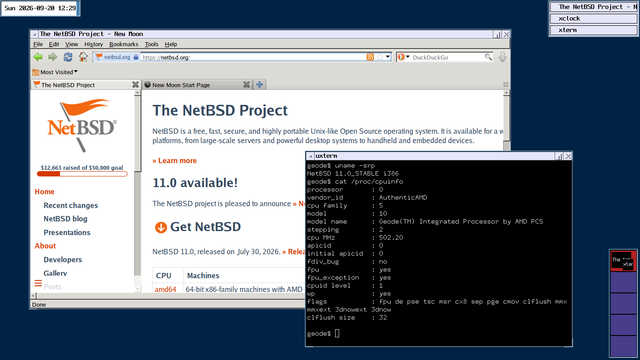Click the Most Visited folder icon

pos(36,72)
